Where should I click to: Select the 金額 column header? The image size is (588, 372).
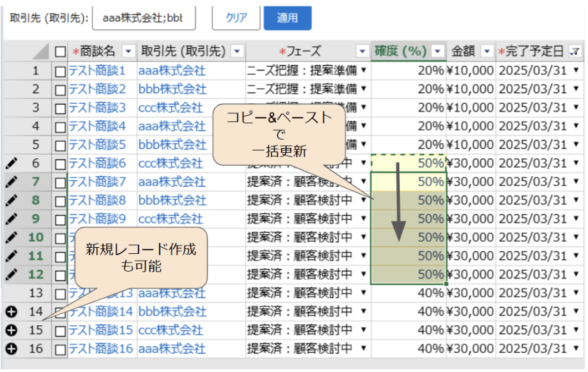coord(463,52)
